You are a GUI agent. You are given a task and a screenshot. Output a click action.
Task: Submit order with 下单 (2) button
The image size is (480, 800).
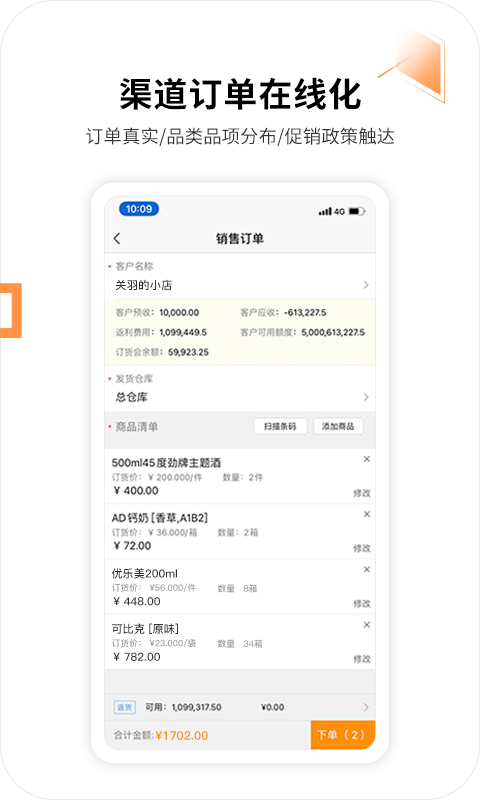click(x=343, y=735)
